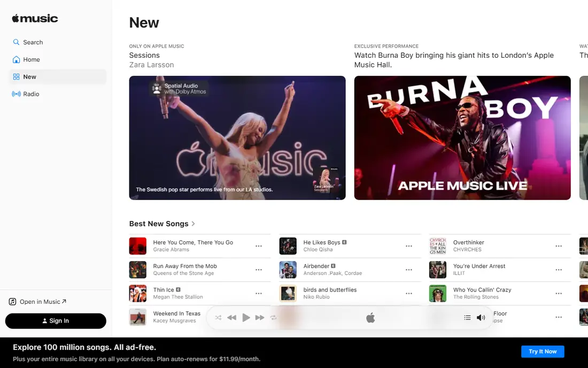Click the Apple Music logo

click(35, 18)
